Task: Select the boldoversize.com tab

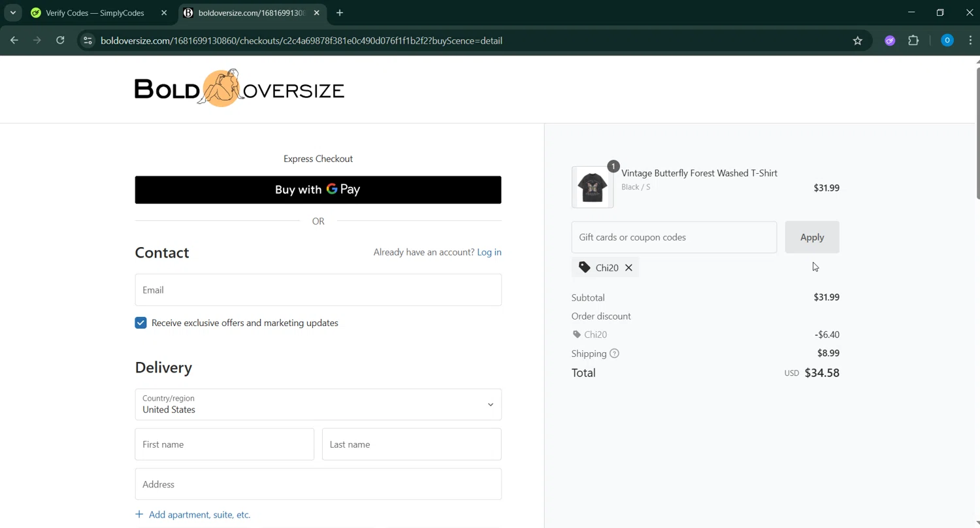Action: [x=252, y=12]
